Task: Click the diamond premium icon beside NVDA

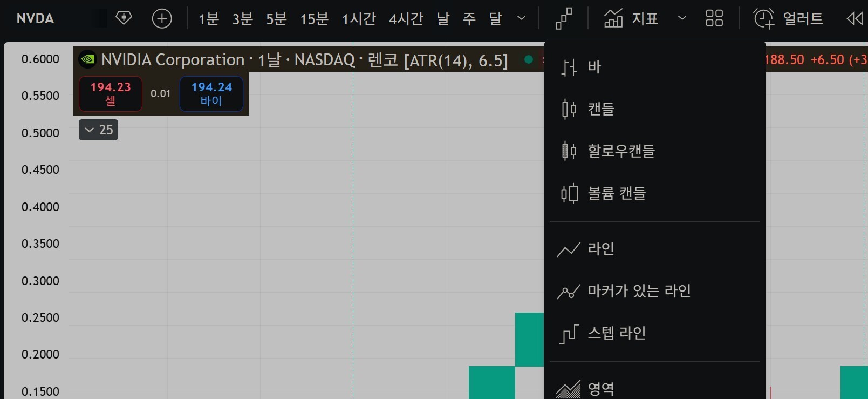Action: click(124, 18)
